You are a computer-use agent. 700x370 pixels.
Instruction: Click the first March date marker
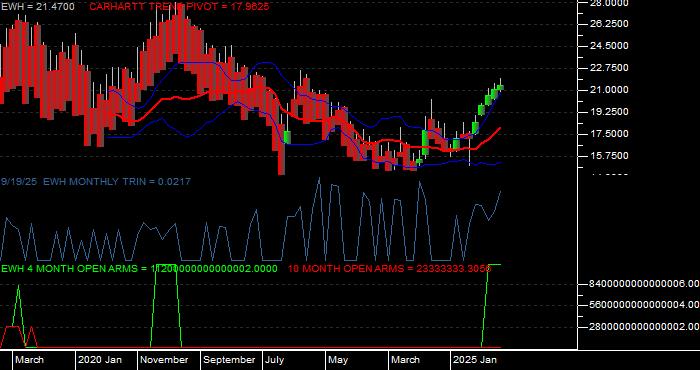(x=29, y=360)
